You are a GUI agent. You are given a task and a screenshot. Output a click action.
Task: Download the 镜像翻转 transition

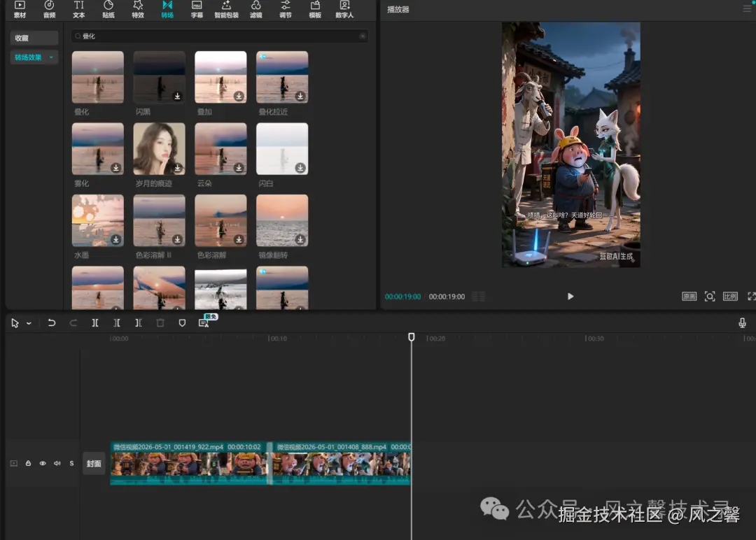point(300,239)
